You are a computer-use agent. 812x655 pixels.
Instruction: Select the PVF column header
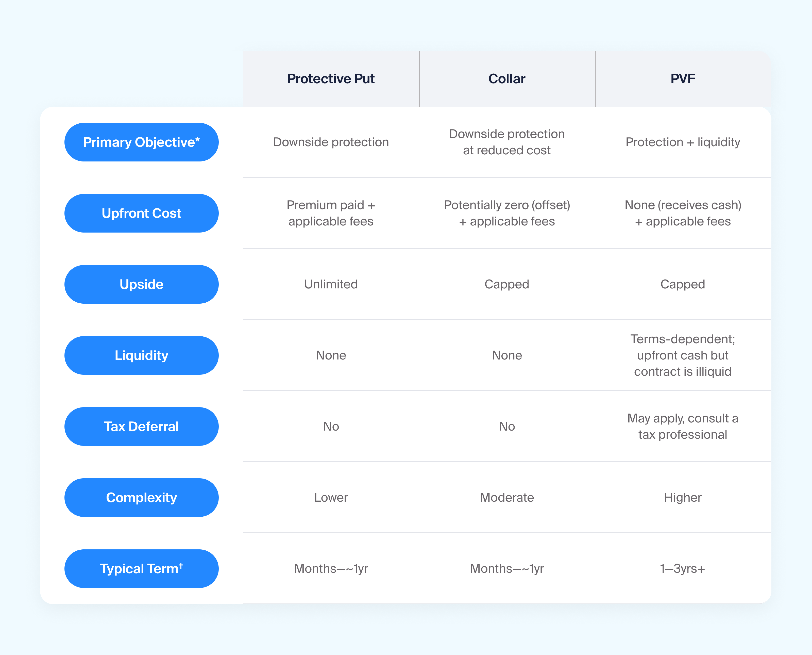coord(683,78)
